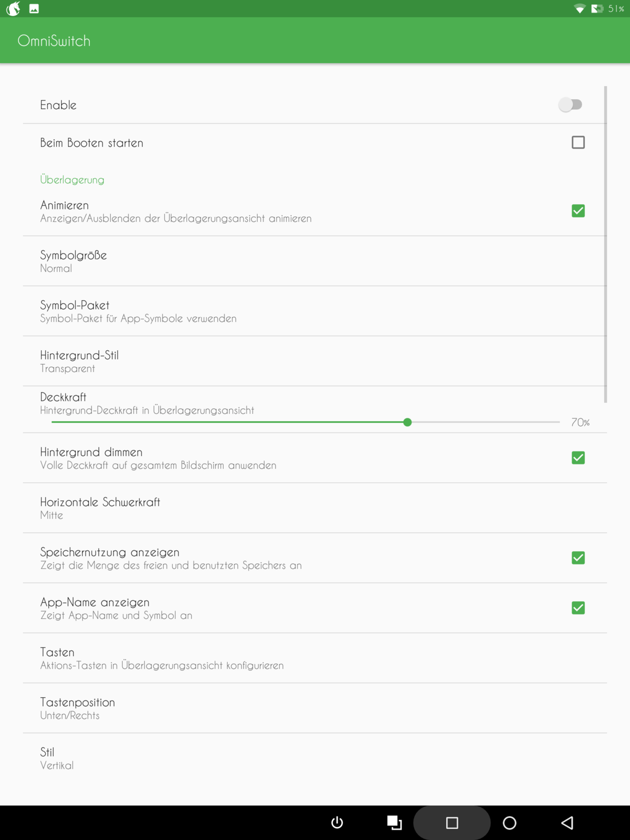Tap the battery icon in status bar
630x840 pixels.
(x=597, y=8)
